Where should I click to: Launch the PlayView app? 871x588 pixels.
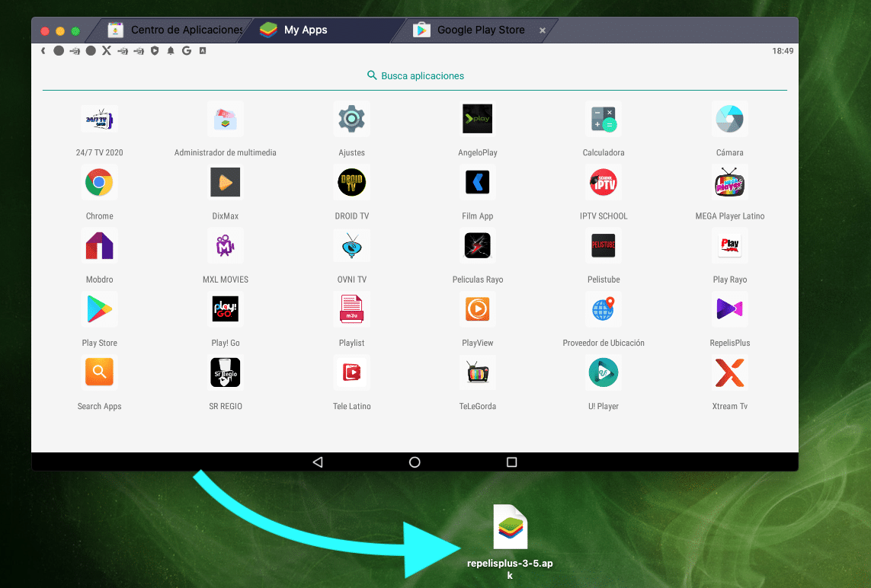[x=478, y=309]
